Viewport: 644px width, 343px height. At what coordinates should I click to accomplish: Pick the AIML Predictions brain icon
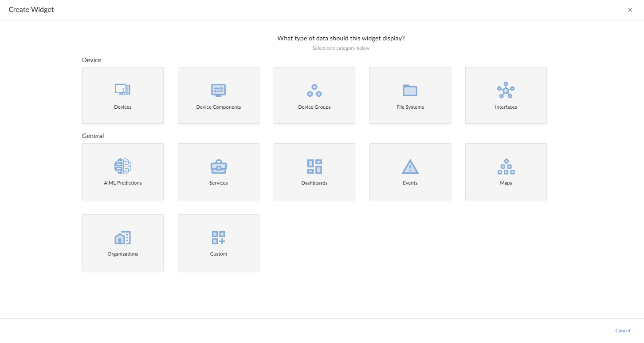click(122, 166)
